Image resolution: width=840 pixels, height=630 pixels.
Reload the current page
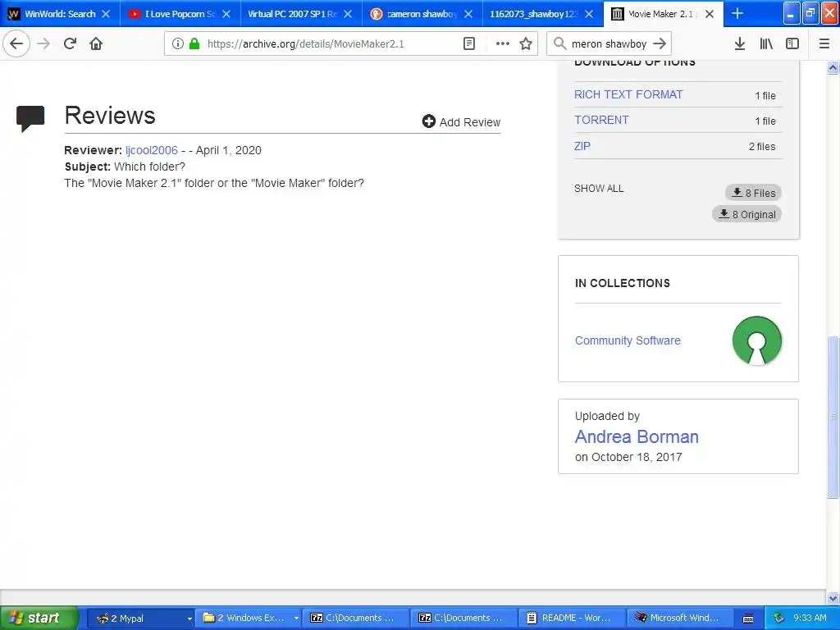[x=71, y=43]
